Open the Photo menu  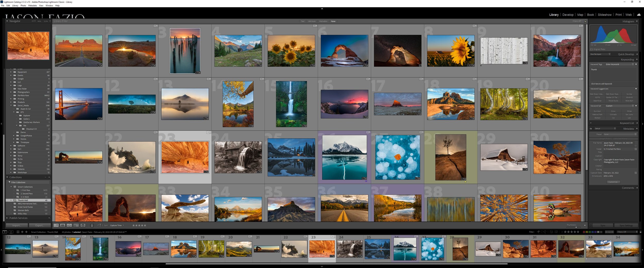point(23,5)
